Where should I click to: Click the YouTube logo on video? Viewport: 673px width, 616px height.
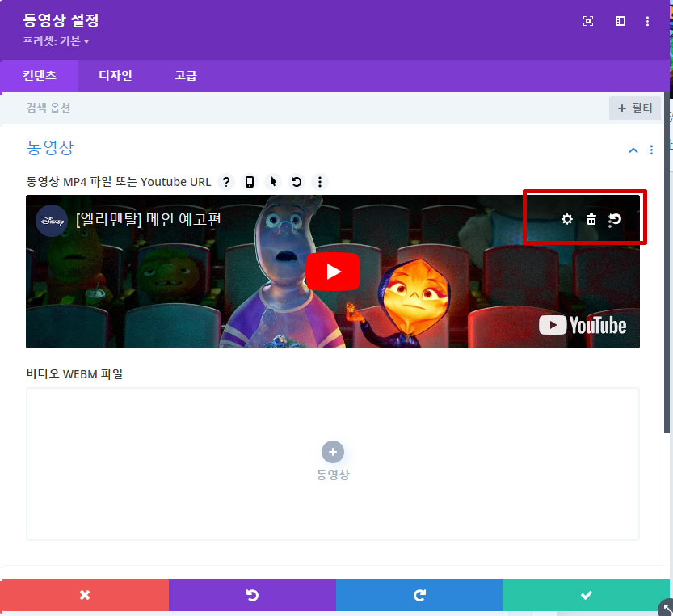(583, 325)
